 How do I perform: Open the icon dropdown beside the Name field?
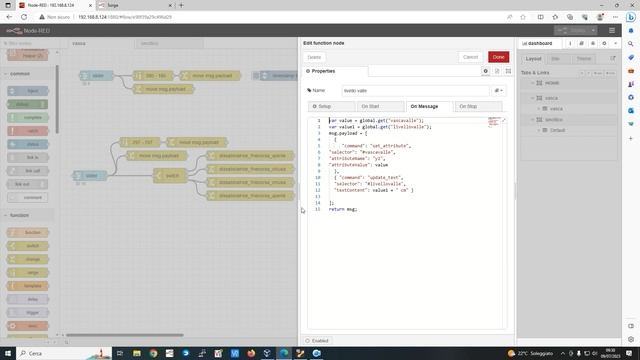point(499,91)
